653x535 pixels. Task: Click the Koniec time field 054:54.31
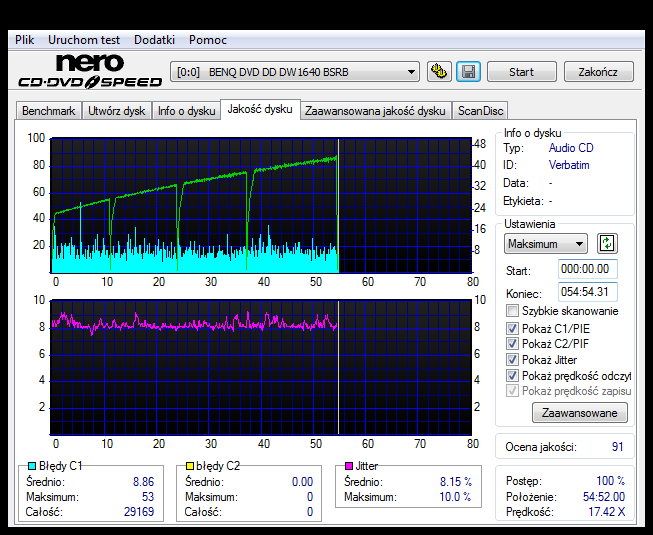click(x=587, y=291)
